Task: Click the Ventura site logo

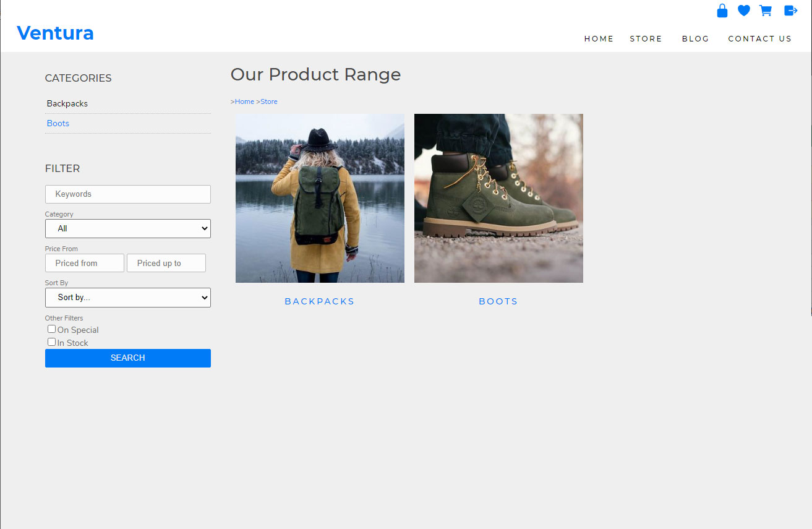Action: (55, 33)
